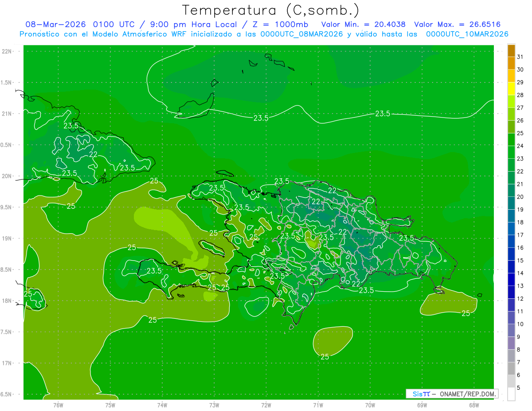Click the '18N' latitude axis label
532x411 pixels.
point(7,301)
